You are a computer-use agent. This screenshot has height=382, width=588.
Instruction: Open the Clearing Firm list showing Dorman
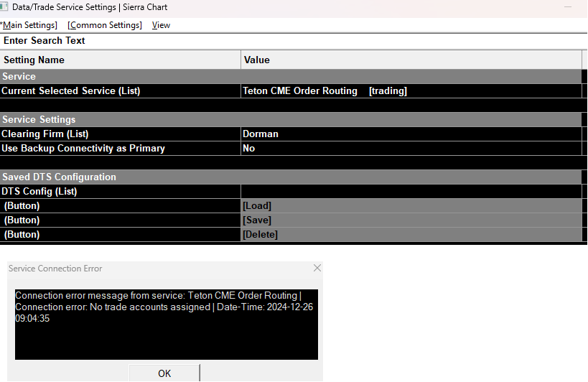point(411,134)
